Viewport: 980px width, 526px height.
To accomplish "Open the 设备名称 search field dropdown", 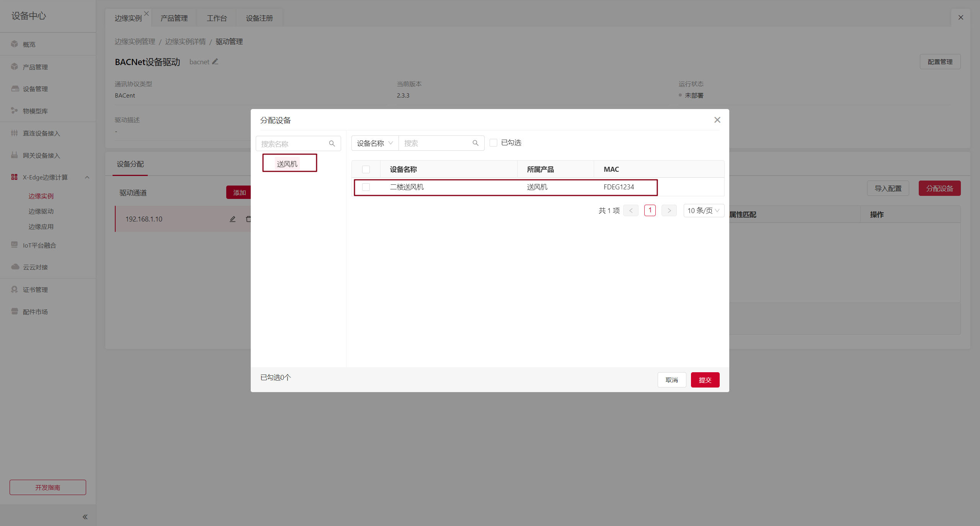I will (375, 143).
